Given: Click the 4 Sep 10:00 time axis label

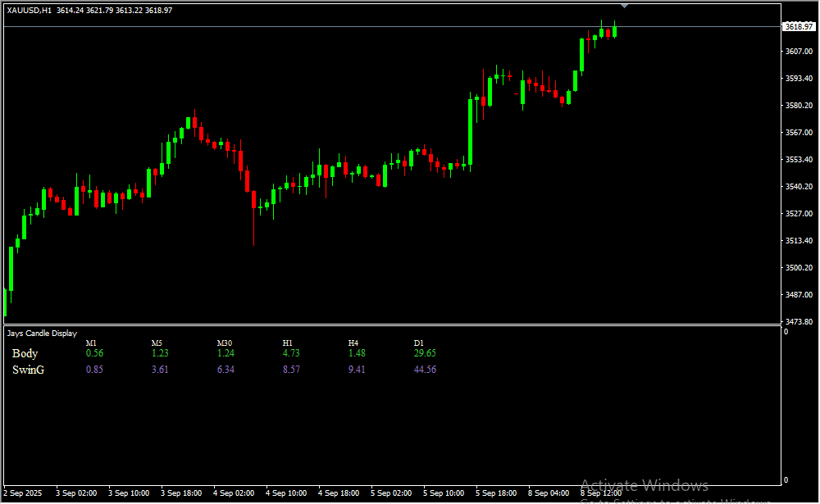Looking at the screenshot, I should click(286, 493).
